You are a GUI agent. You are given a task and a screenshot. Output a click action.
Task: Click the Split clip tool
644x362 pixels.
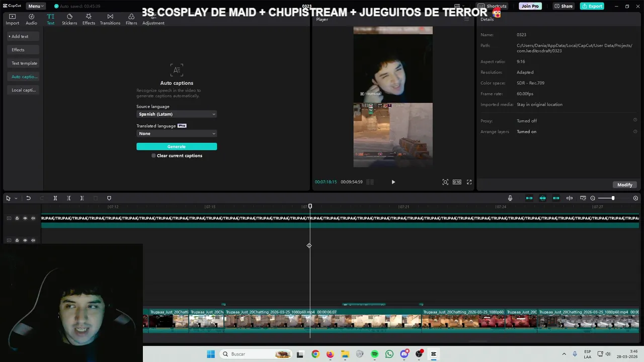(55, 198)
